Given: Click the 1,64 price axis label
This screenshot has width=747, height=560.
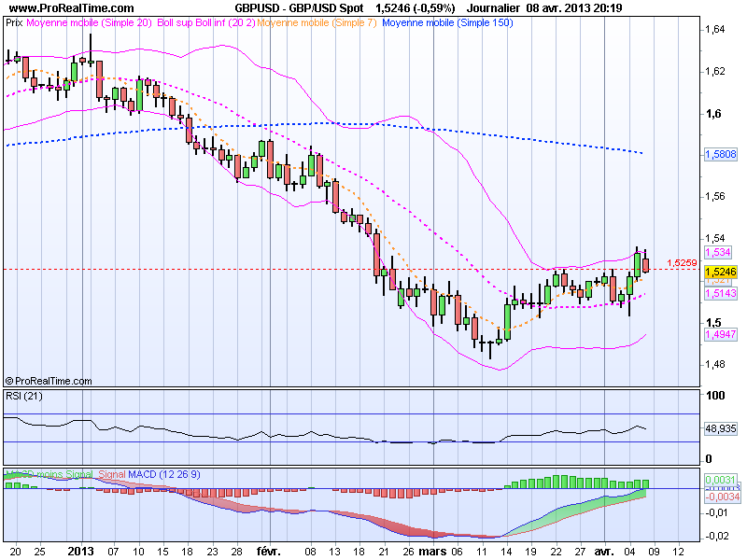Looking at the screenshot, I should tap(714, 30).
